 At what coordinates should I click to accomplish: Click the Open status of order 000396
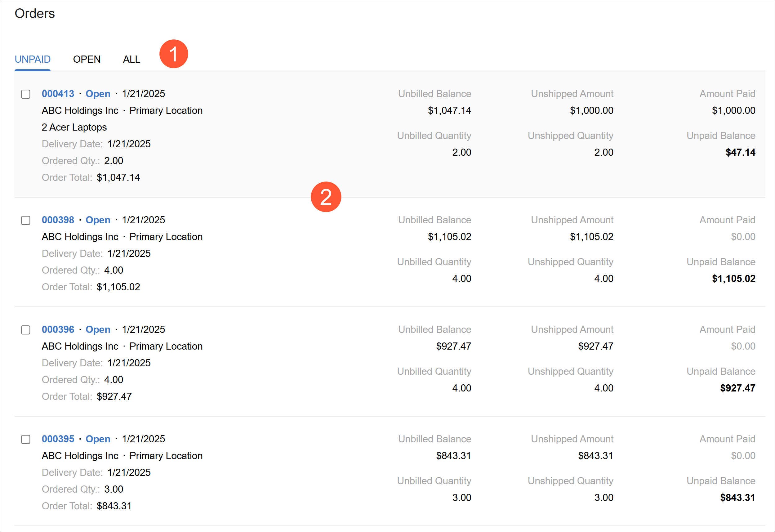tap(98, 329)
